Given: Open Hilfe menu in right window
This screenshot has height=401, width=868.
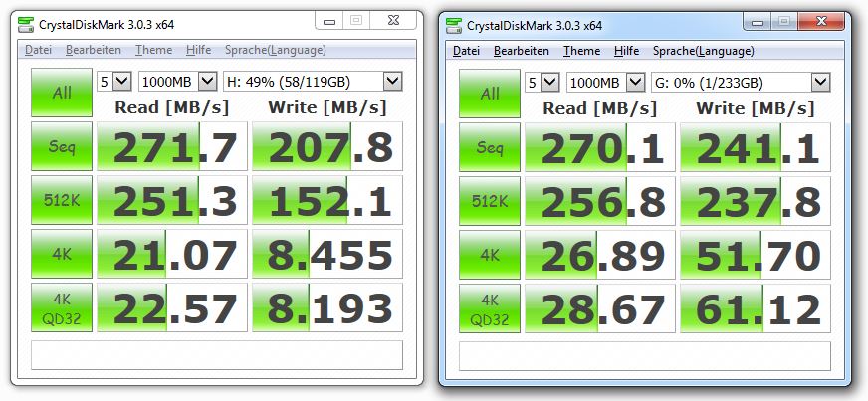Looking at the screenshot, I should coord(627,51).
